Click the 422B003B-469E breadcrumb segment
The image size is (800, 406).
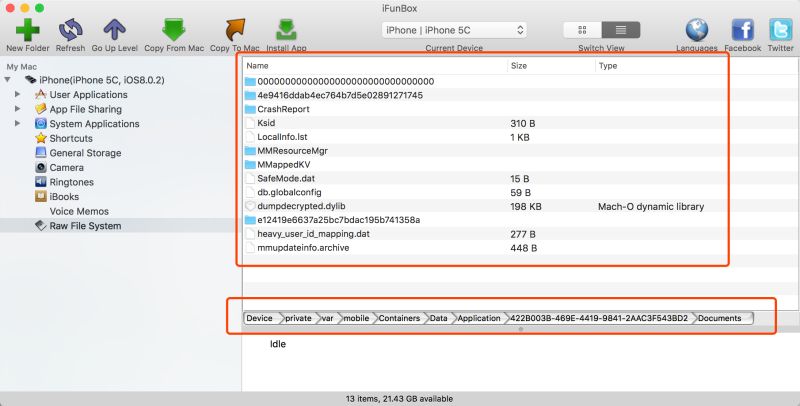click(x=599, y=318)
